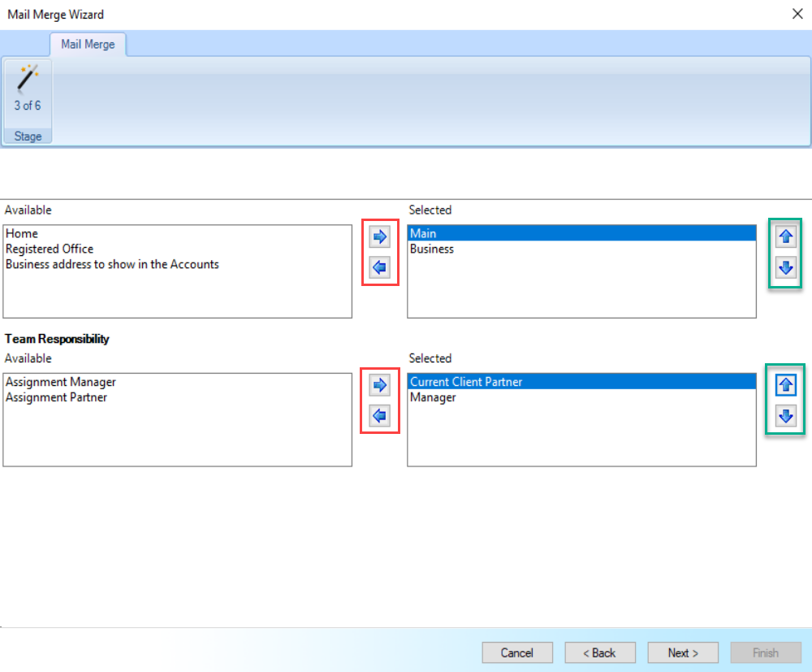Select Assignment Manager in Available list

tap(61, 382)
